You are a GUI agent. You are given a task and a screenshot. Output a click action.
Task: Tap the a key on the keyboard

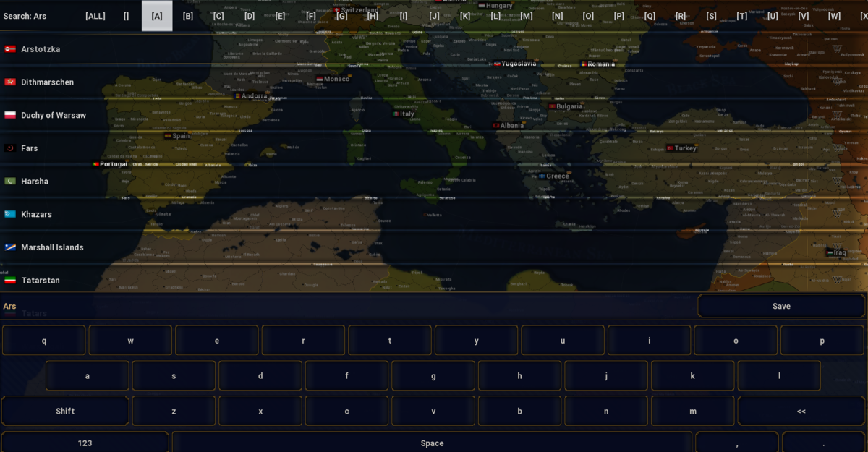click(x=88, y=375)
